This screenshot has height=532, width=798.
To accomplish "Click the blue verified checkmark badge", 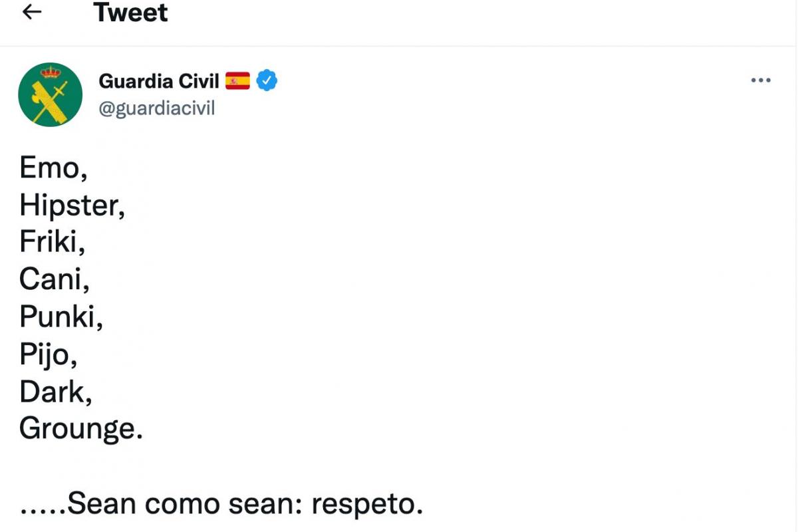I will click(267, 81).
